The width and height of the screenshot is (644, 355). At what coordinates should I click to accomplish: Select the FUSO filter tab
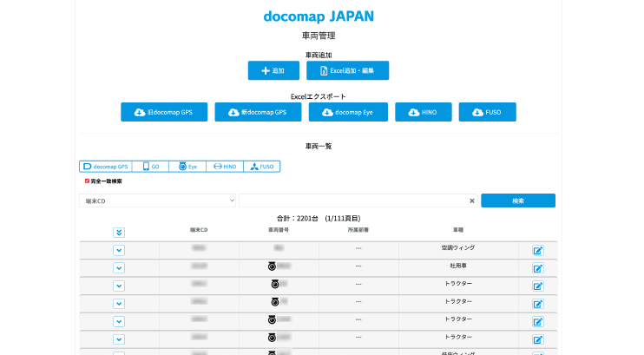pos(261,166)
